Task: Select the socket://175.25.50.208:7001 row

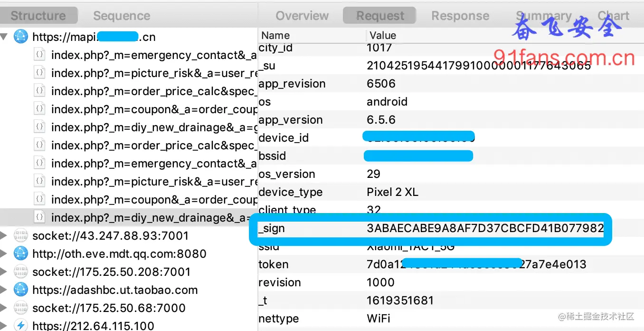Action: click(x=129, y=272)
